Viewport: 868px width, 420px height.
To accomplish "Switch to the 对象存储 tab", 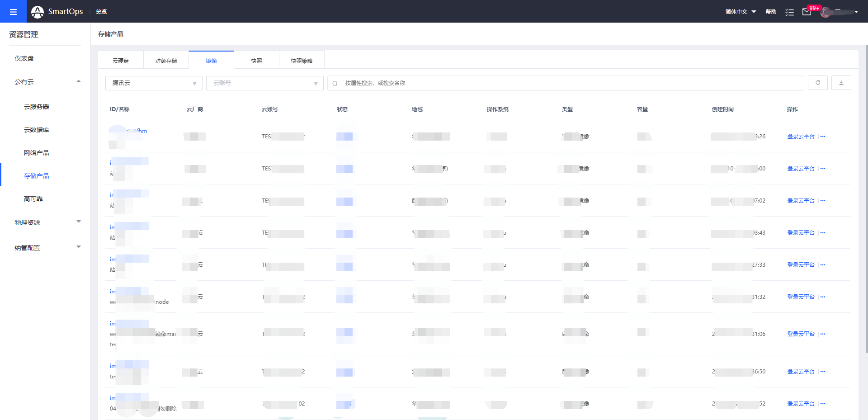I will (166, 61).
